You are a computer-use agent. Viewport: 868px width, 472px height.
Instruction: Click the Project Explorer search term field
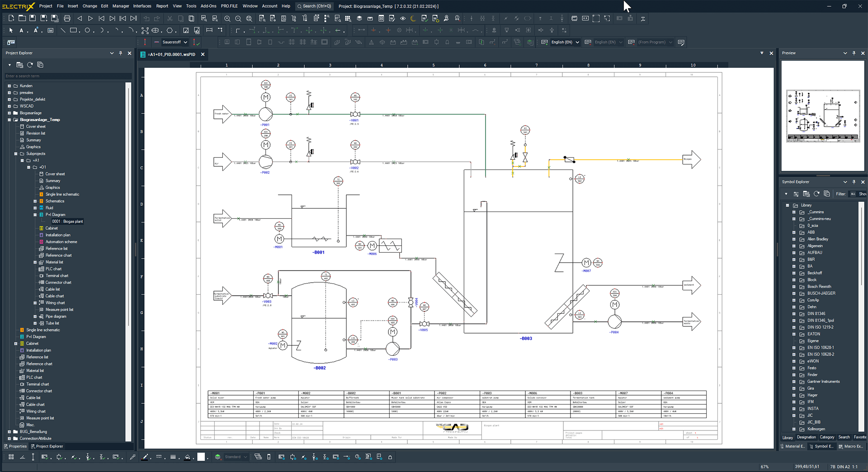coord(68,76)
